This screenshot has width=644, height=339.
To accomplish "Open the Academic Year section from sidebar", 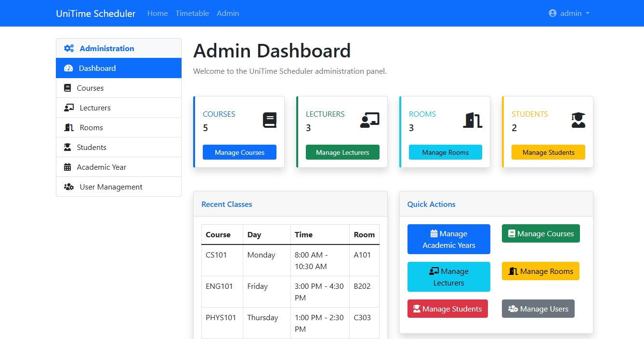I will pos(102,167).
